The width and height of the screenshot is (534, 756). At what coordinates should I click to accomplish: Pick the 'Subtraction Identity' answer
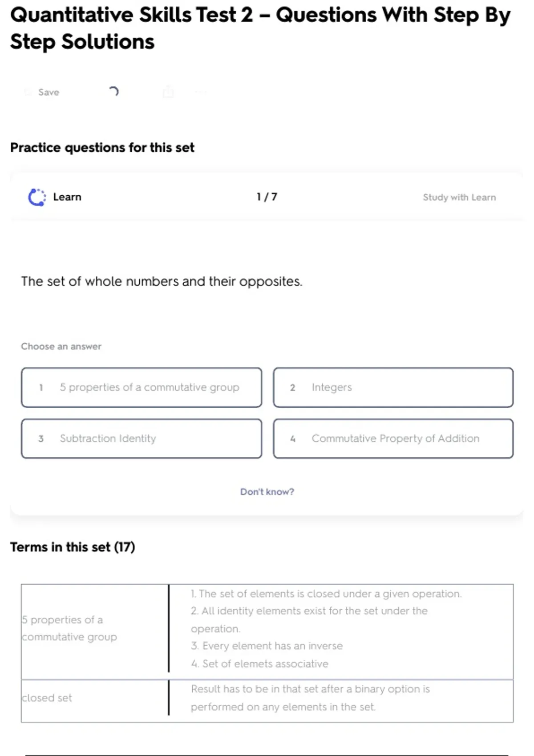point(142,438)
